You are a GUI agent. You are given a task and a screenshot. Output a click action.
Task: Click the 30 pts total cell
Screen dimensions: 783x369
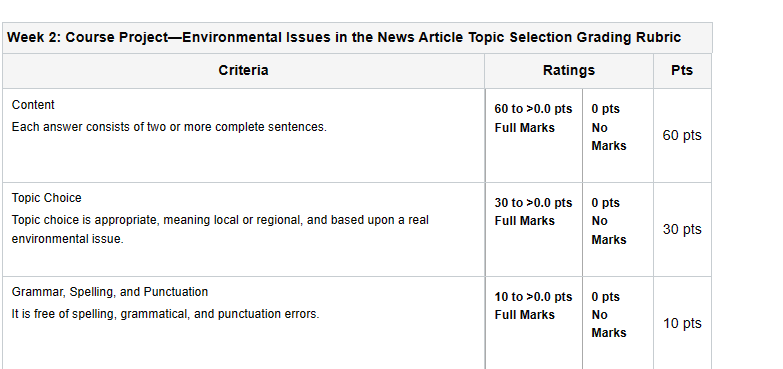pyautogui.click(x=682, y=229)
